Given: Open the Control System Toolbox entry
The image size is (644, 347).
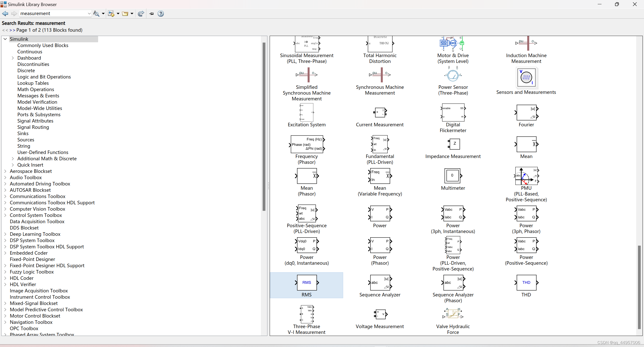Looking at the screenshot, I should 36,215.
